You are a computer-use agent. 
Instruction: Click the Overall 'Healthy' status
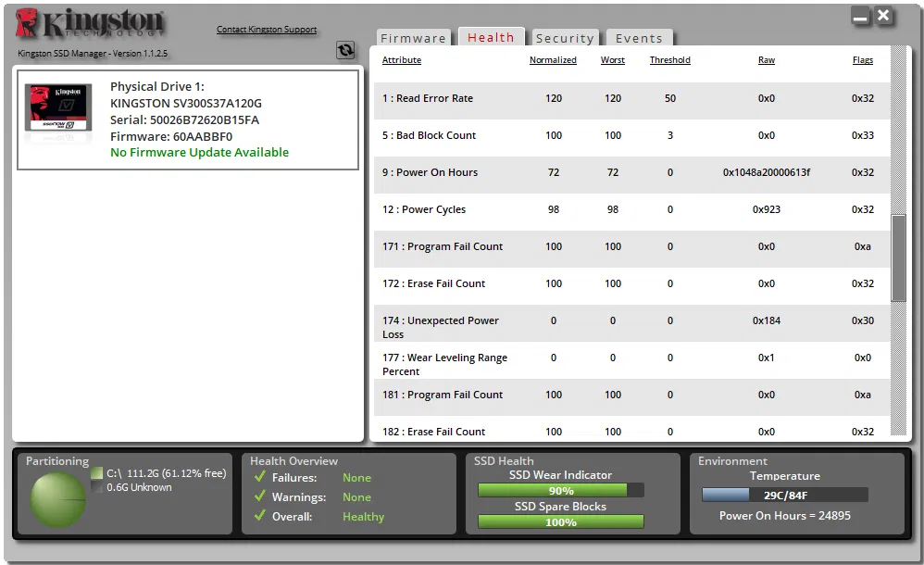[x=363, y=517]
